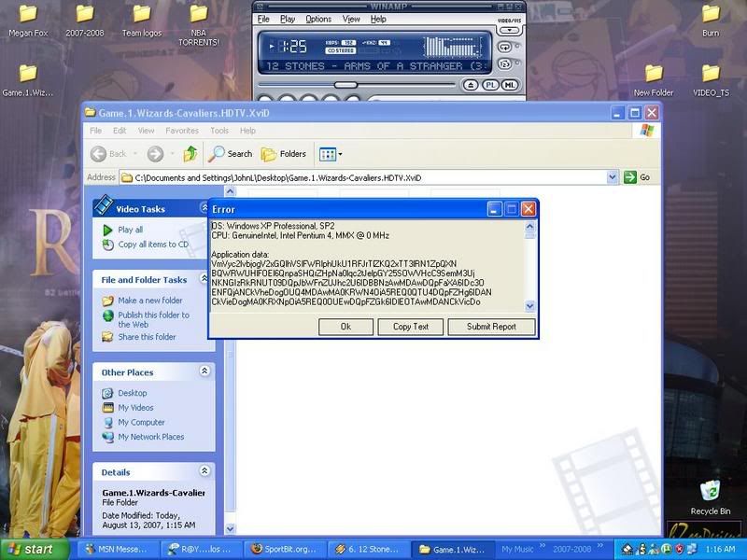Viewport: 747px width, 560px height.
Task: Click the Error dialog scroll down arrow
Action: click(x=529, y=306)
